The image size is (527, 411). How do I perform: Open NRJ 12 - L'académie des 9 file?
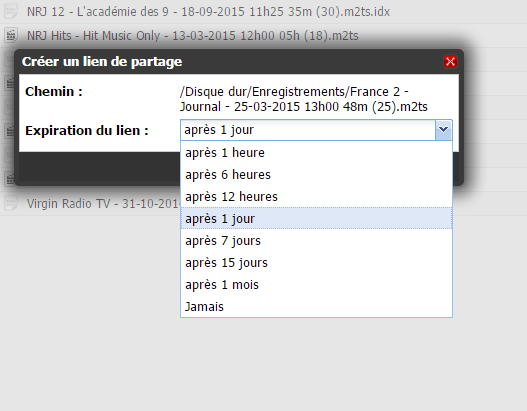click(208, 11)
